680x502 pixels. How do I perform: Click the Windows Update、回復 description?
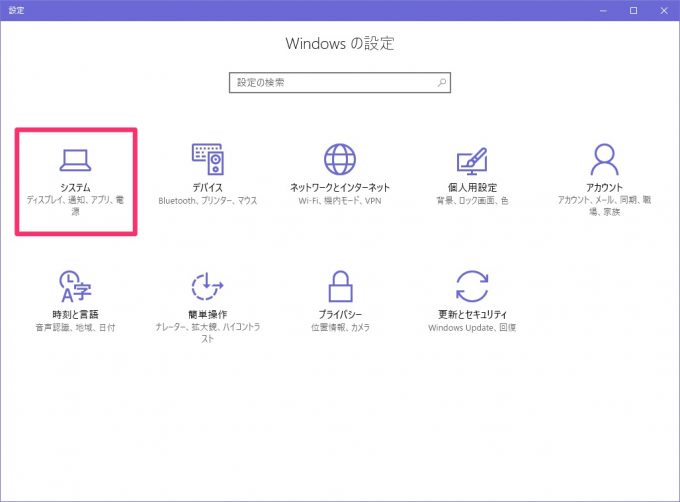(472, 328)
